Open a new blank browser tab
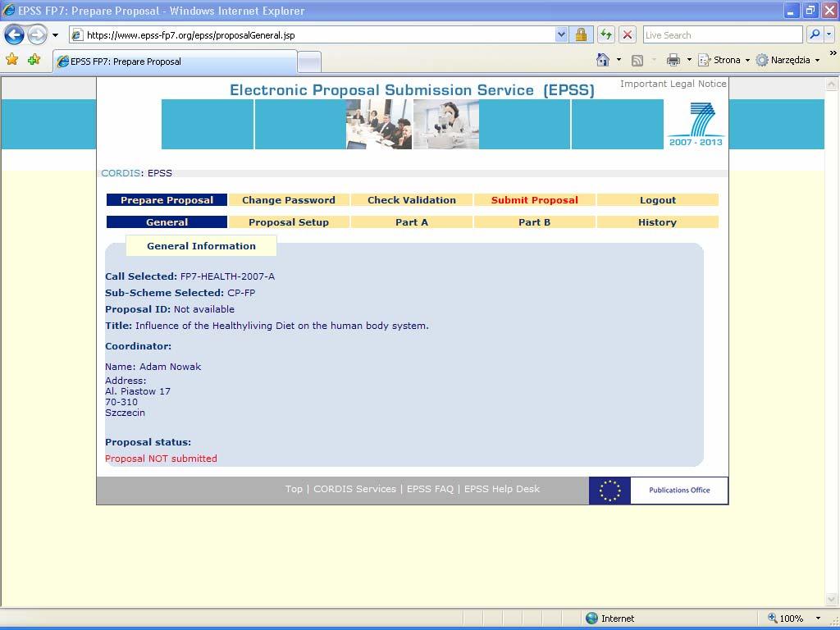Image resolution: width=840 pixels, height=630 pixels. point(309,62)
